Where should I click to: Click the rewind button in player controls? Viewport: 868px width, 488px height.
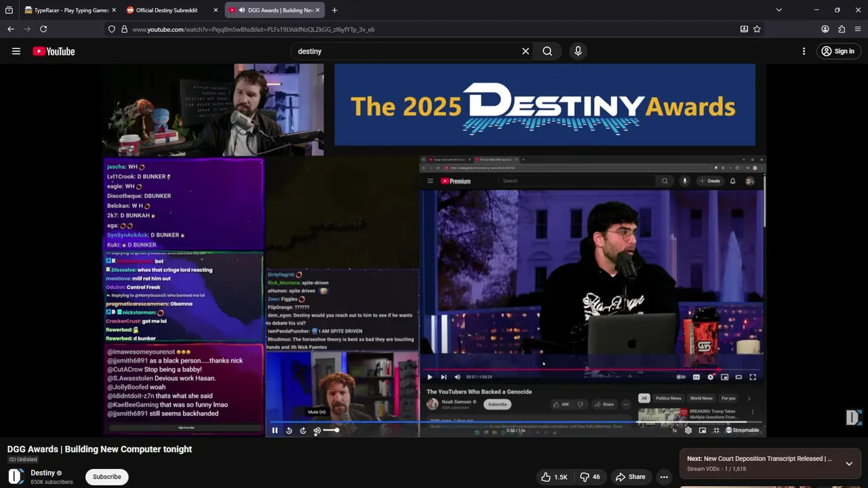click(x=289, y=430)
